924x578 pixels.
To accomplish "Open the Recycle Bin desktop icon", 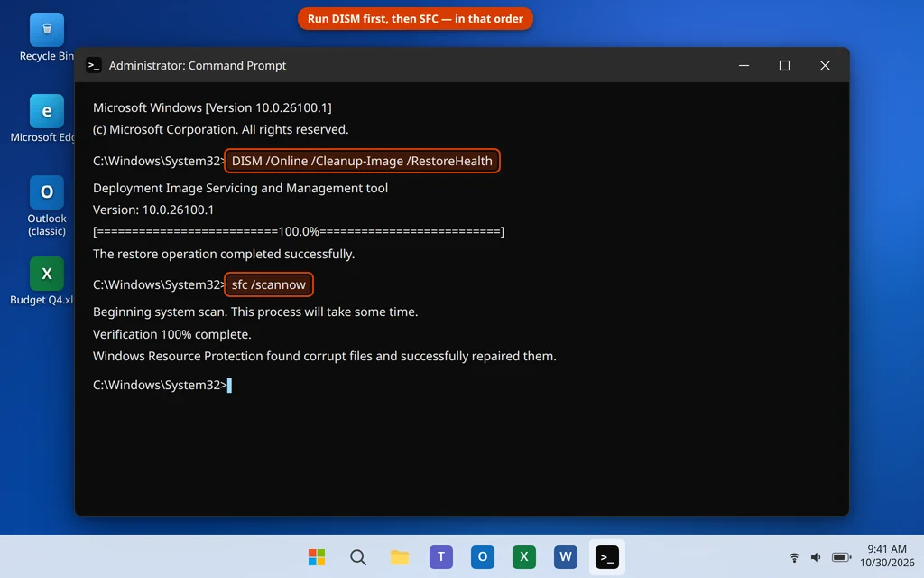I will click(x=47, y=38).
